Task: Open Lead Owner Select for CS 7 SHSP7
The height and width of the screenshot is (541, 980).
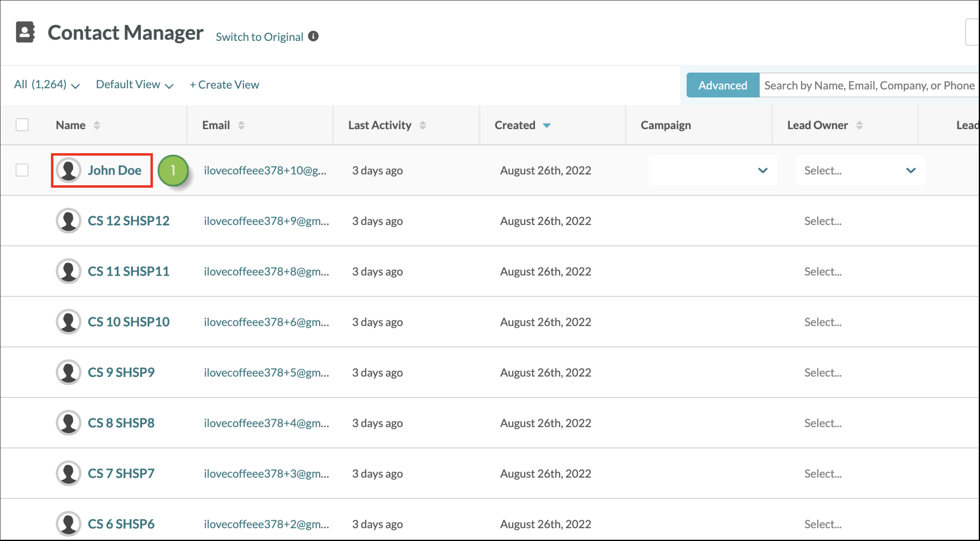Action: pyautogui.click(x=823, y=474)
